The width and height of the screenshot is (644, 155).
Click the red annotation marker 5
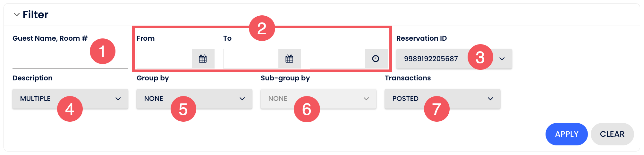[x=183, y=109]
